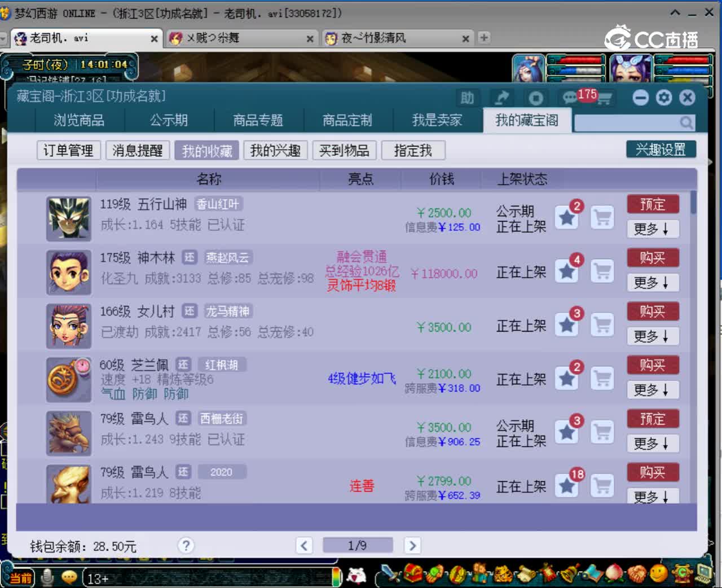Toggle favorite star for 雷鸟人 8技能 row

click(x=567, y=486)
